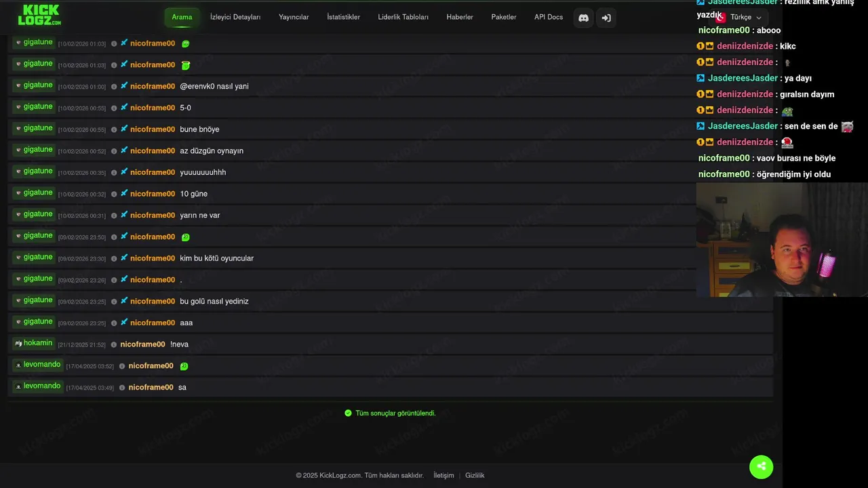Open the Arama tab
Viewport: 868px width, 488px height.
(182, 17)
